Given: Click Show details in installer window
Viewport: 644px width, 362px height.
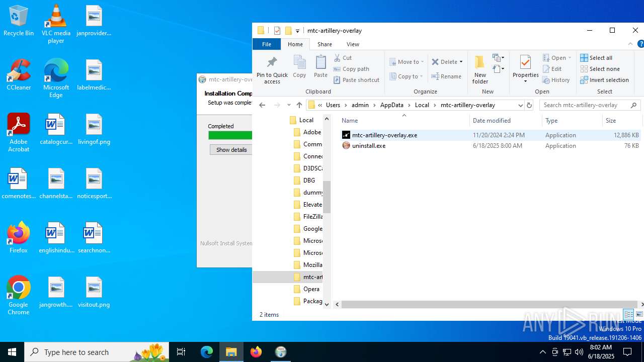Looking at the screenshot, I should [231, 150].
